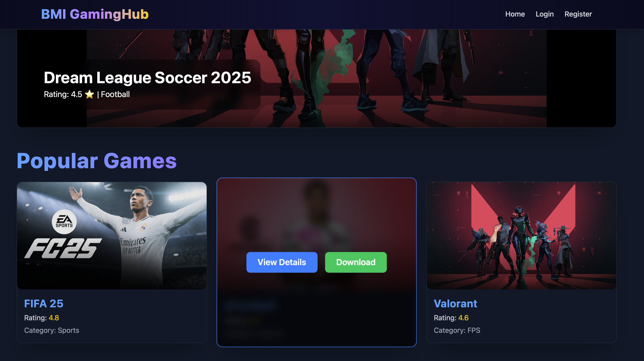Click the FIFA 25 game title
This screenshot has height=361, width=644.
point(44,304)
